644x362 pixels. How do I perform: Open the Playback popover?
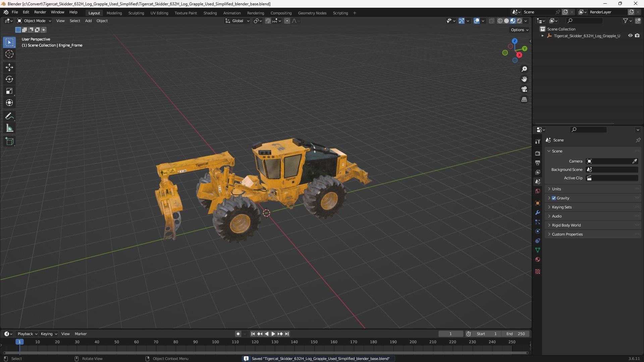pyautogui.click(x=27, y=334)
